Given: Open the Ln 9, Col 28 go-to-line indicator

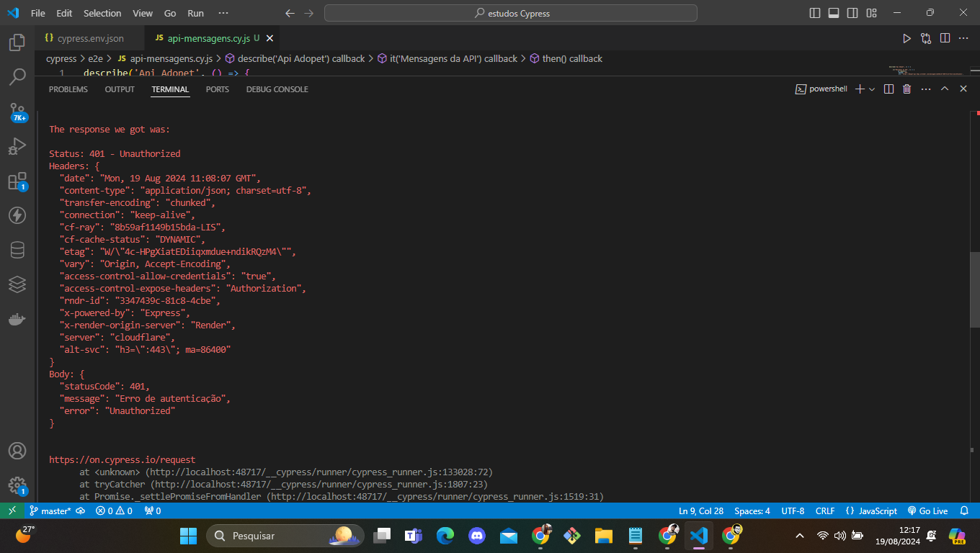Looking at the screenshot, I should tap(701, 511).
